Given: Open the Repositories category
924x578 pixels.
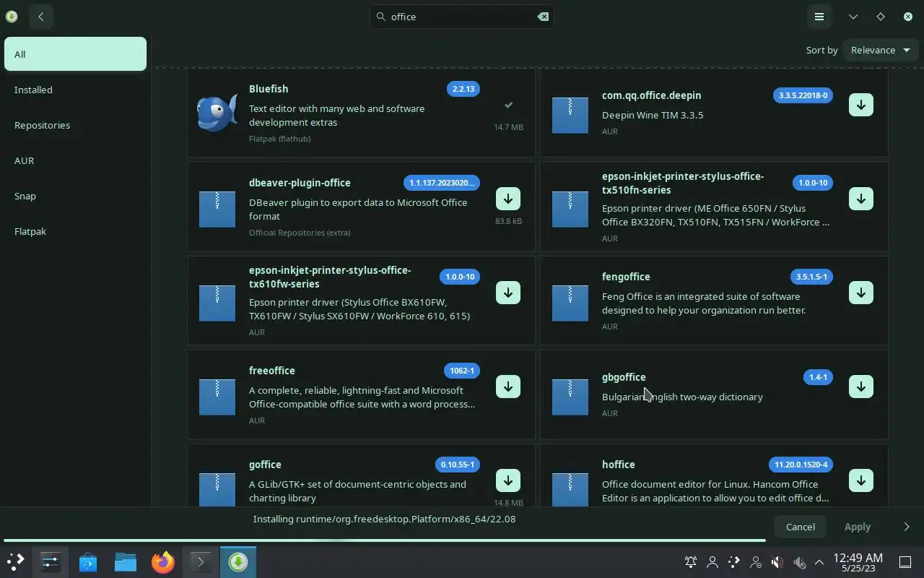Looking at the screenshot, I should [75, 125].
